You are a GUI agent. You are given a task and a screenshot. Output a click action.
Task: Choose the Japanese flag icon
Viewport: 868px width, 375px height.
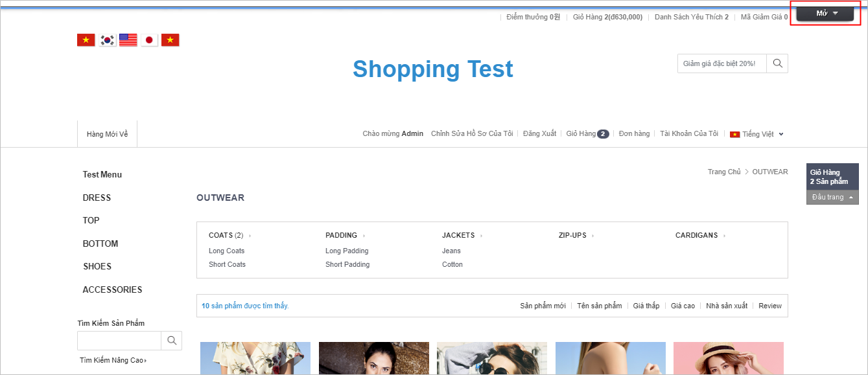(149, 40)
